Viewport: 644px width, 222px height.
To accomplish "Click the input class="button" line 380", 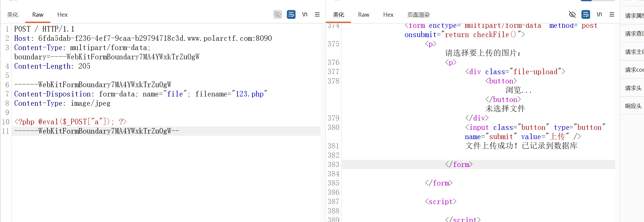I will click(x=535, y=127).
